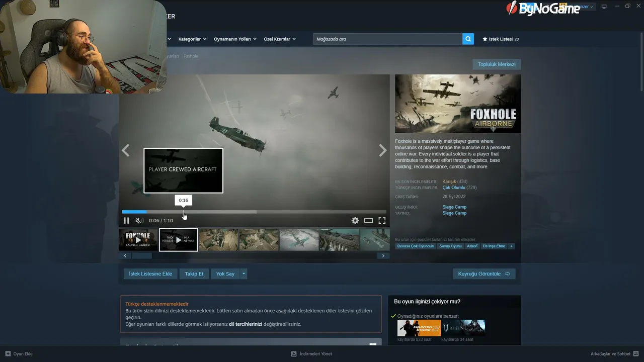Open the Siege Camp publisher link
Screen dimensions: 644x362
click(x=454, y=213)
